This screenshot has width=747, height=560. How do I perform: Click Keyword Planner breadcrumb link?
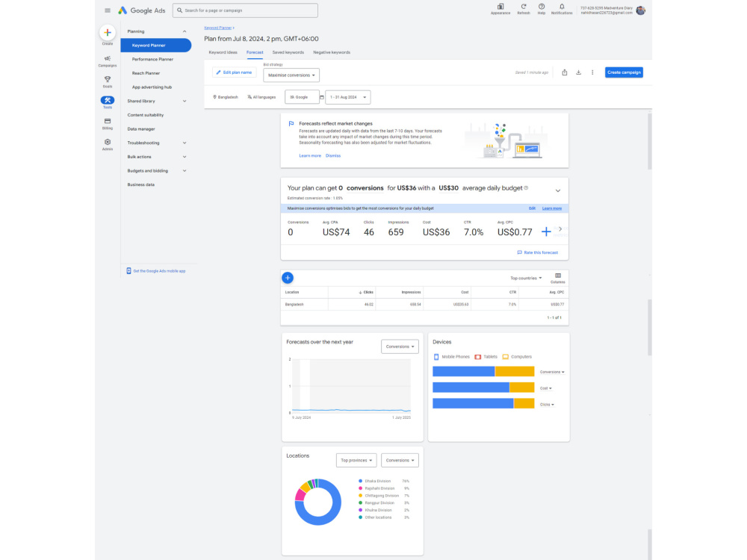point(217,28)
